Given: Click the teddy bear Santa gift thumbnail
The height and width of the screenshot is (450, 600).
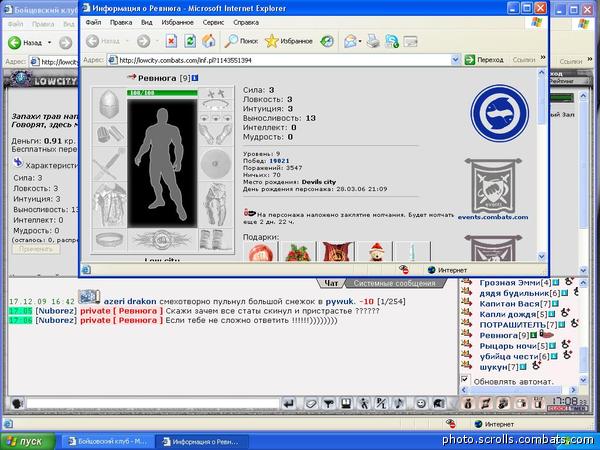Looking at the screenshot, I should 377,251.
